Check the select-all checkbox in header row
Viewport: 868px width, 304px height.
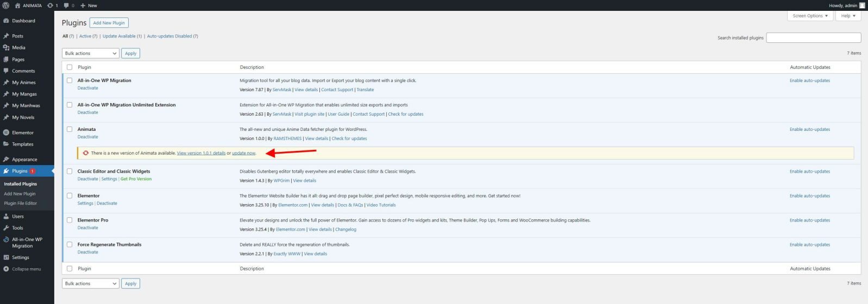[x=70, y=67]
